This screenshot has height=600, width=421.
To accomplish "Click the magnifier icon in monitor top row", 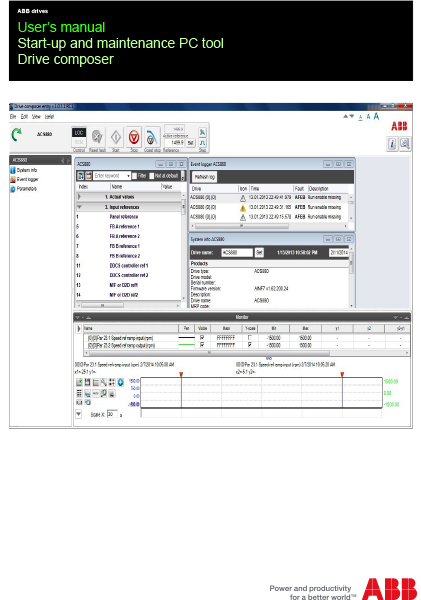I will [x=104, y=382].
